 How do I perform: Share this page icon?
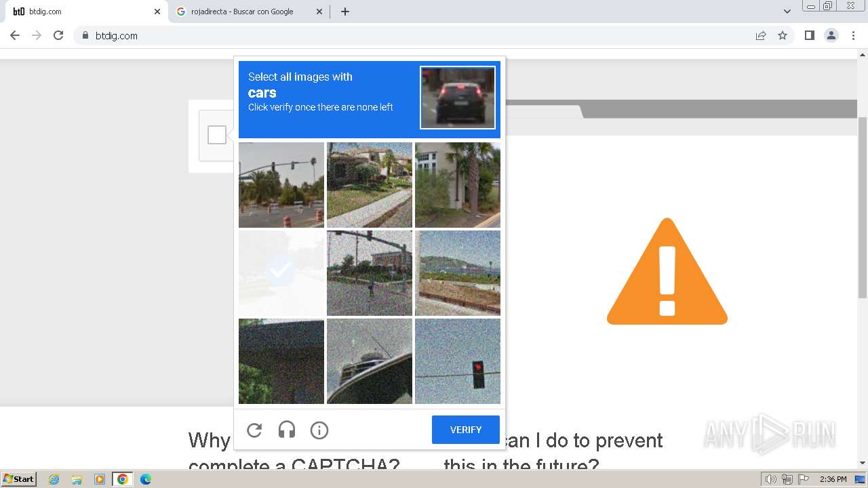[x=761, y=35]
